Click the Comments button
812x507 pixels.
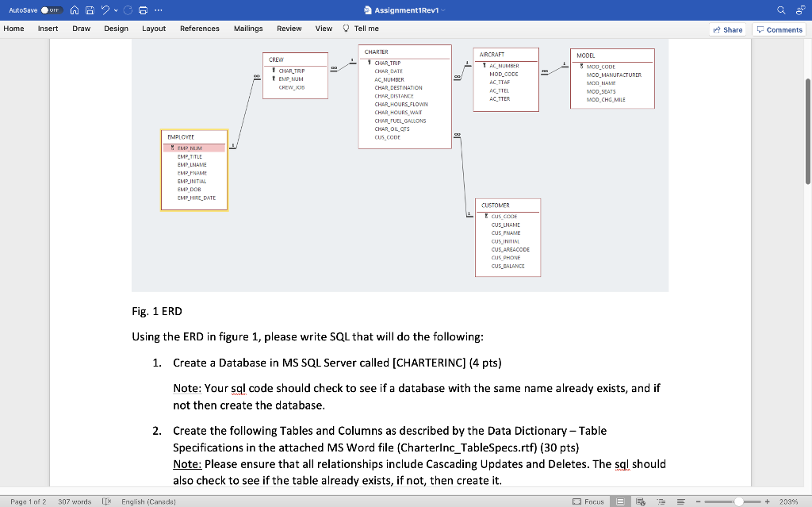tap(779, 29)
